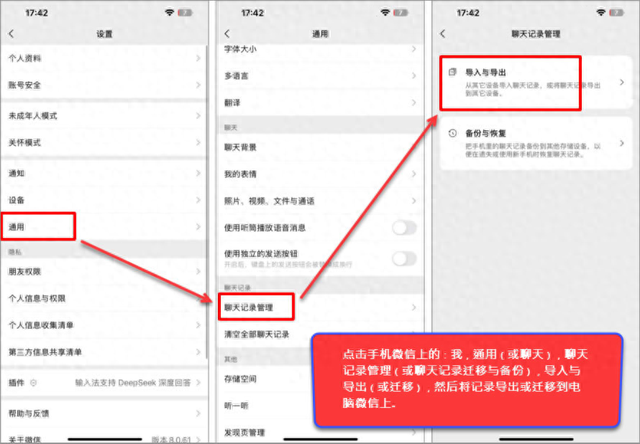Expand 备份与恢复 chevron arrow
Image resolution: width=640 pixels, height=444 pixels.
(622, 143)
